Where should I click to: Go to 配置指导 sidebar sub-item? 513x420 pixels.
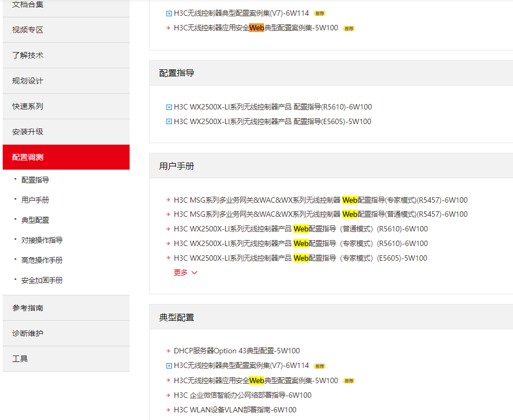pyautogui.click(x=35, y=180)
